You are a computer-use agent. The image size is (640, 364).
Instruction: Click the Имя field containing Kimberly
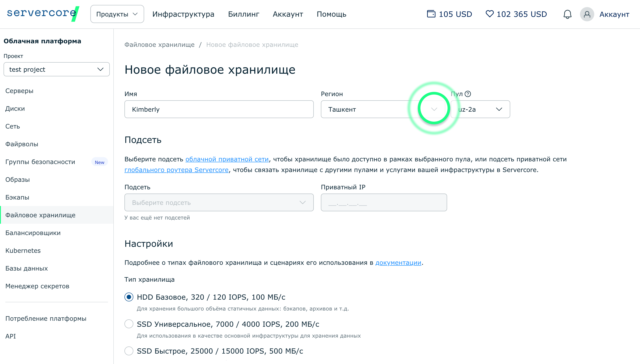(219, 109)
